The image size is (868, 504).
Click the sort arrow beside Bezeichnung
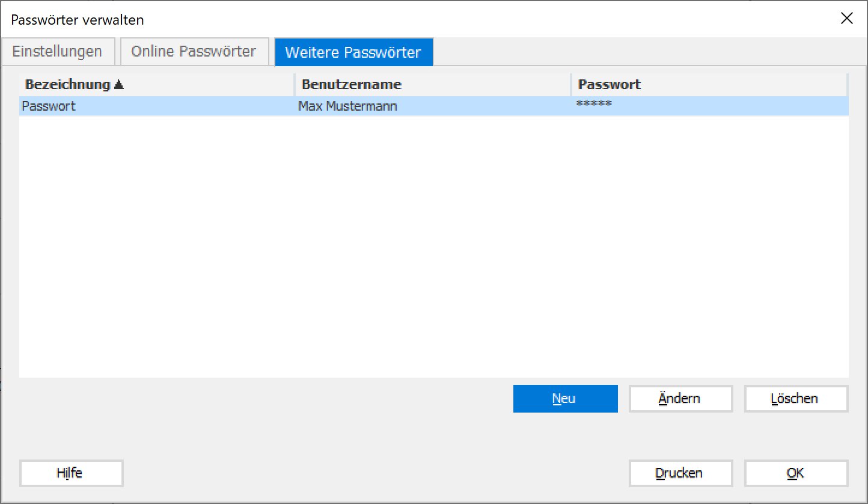118,85
